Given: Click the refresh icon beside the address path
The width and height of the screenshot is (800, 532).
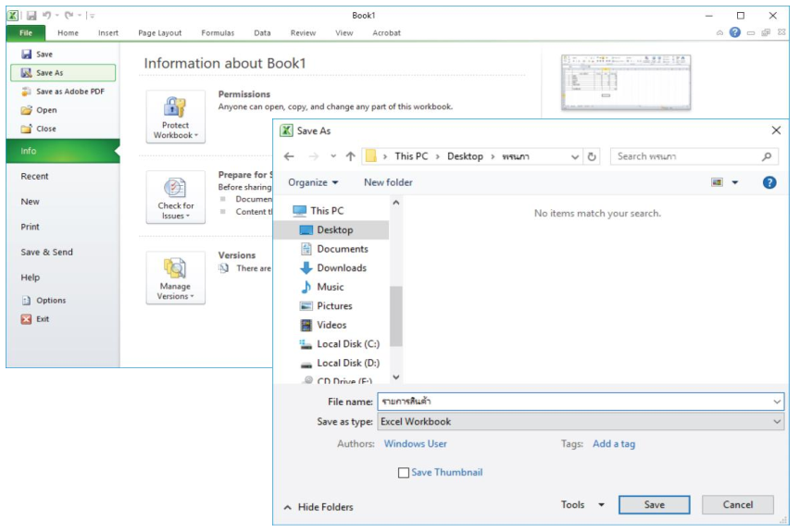Looking at the screenshot, I should tap(593, 156).
